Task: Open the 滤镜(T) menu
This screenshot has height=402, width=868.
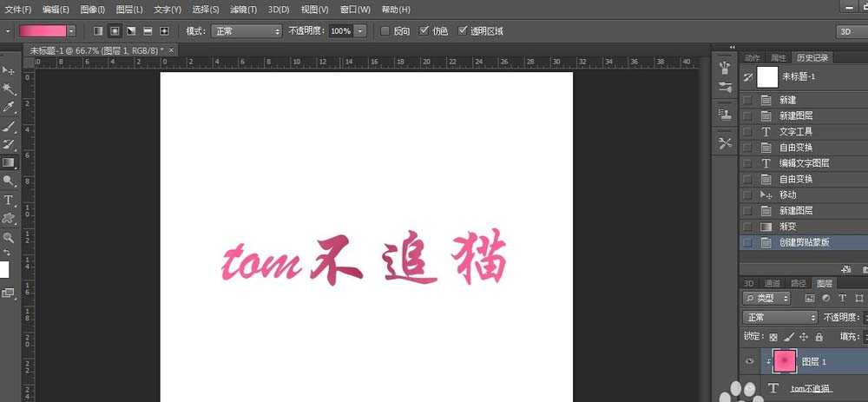Action: [241, 10]
